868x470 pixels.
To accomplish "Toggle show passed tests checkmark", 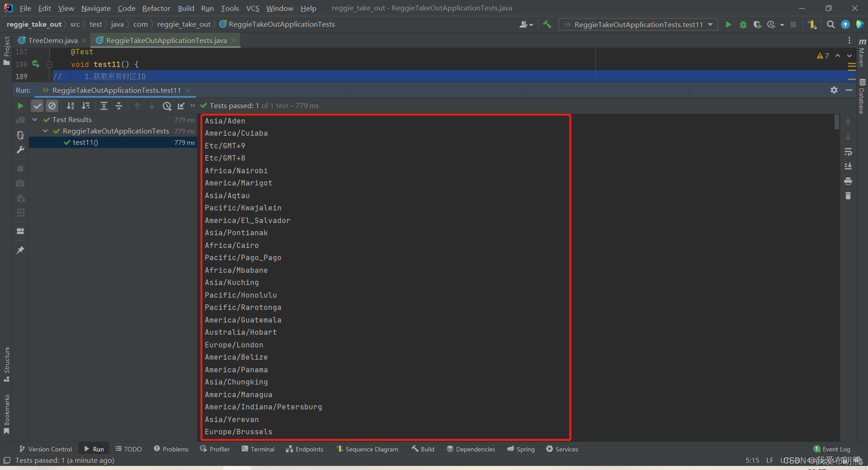I will pos(38,106).
